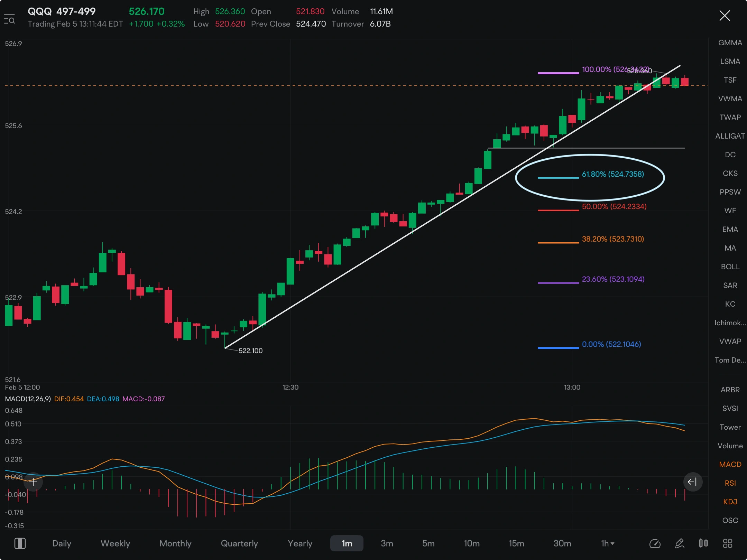
Task: Enable the EMA indicator
Action: tap(730, 230)
